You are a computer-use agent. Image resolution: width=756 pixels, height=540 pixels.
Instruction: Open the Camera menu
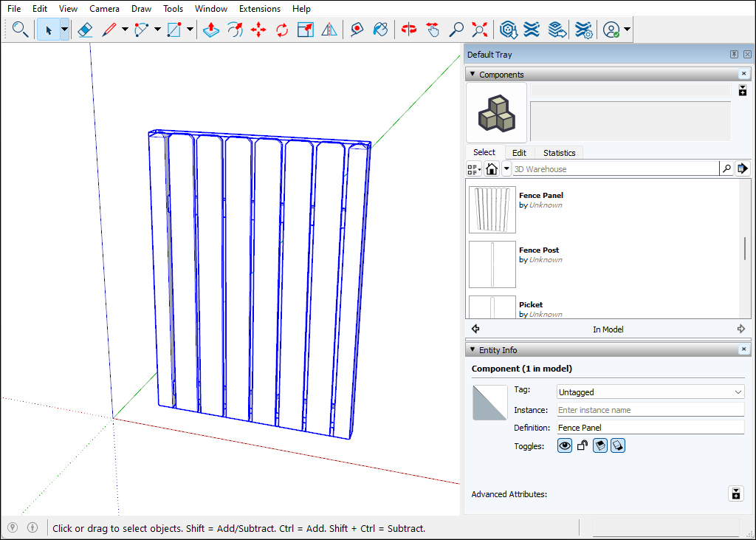click(104, 9)
